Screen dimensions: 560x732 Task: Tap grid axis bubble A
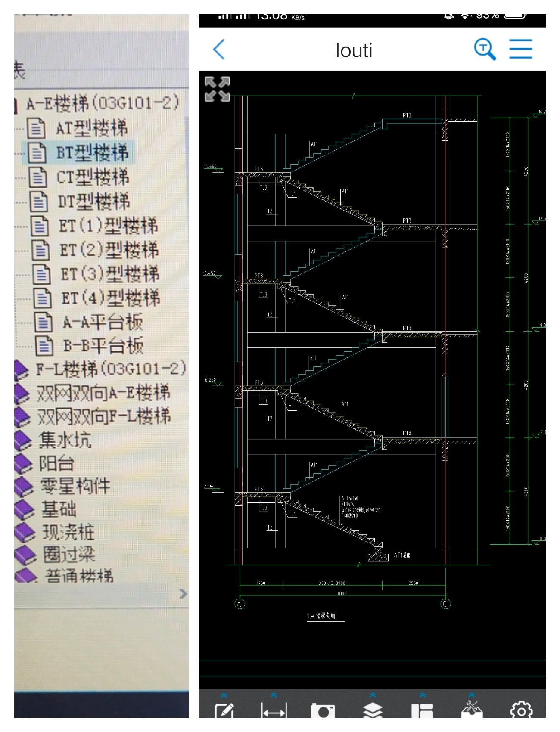(x=240, y=604)
